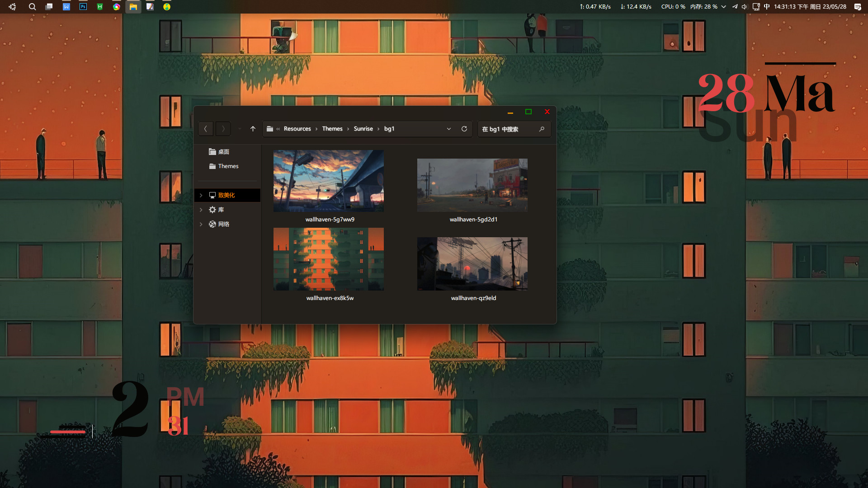868x488 pixels.
Task: Open the recent locations dropdown arrow
Action: 240,129
